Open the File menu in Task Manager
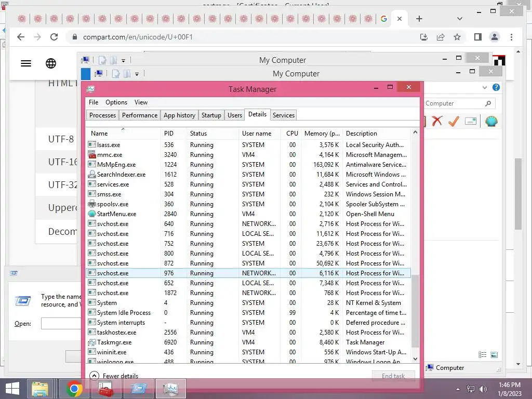Viewport: 532px width, 399px height. pyautogui.click(x=94, y=102)
